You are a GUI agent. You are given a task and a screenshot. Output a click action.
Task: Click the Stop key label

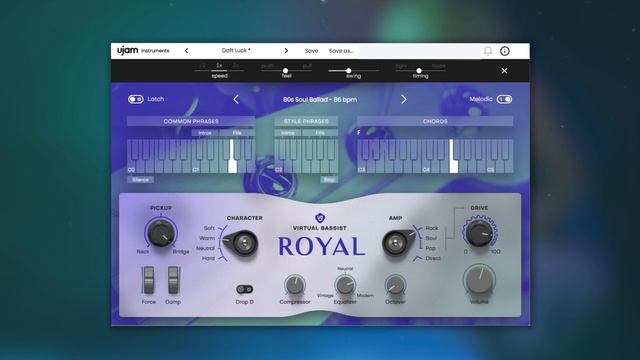coord(329,180)
